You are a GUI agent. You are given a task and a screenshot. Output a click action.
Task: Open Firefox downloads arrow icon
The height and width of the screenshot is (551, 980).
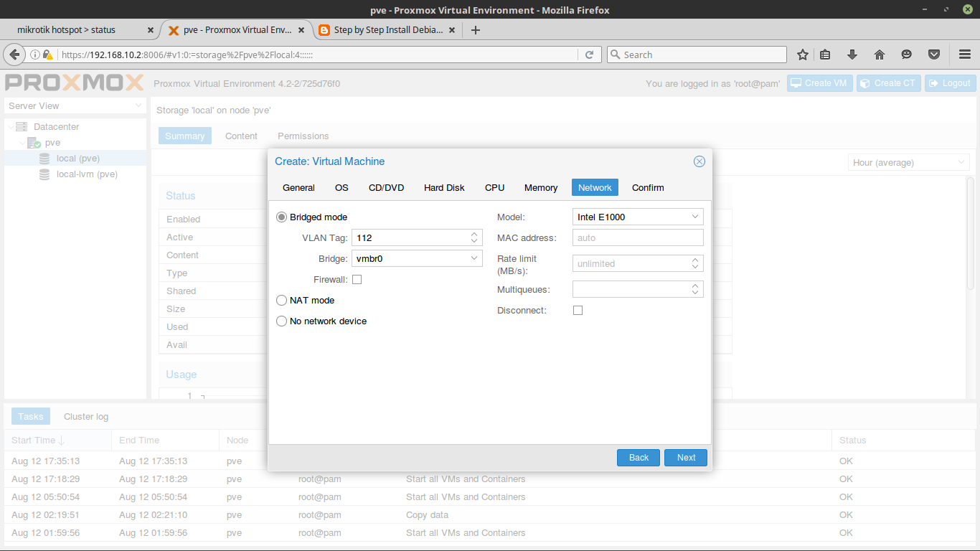[x=852, y=55]
